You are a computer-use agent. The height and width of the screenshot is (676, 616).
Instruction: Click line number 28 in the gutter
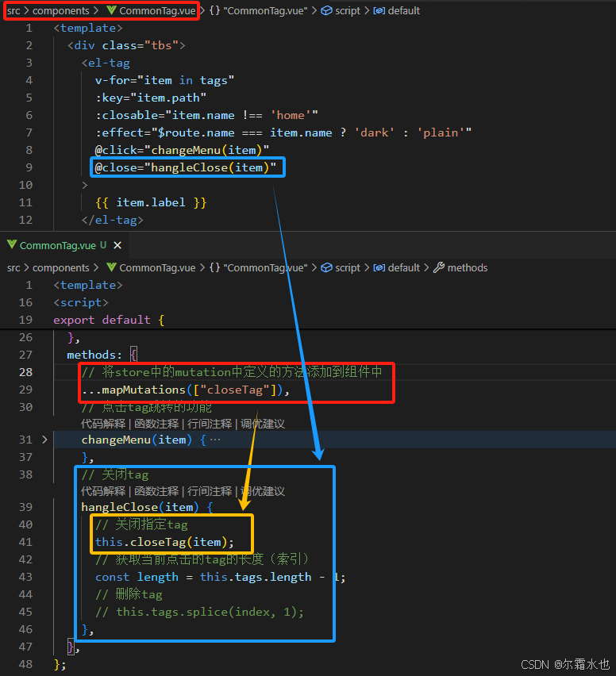coord(25,372)
